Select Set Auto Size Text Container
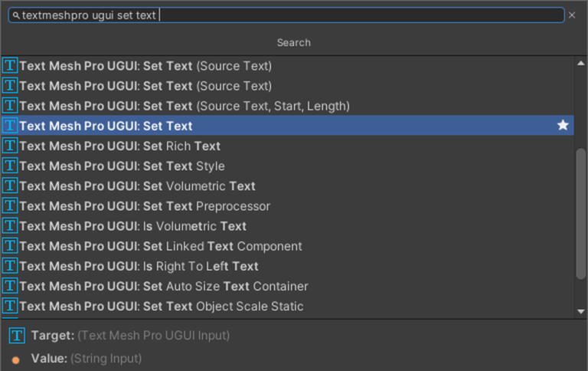This screenshot has height=371, width=588. coord(163,286)
